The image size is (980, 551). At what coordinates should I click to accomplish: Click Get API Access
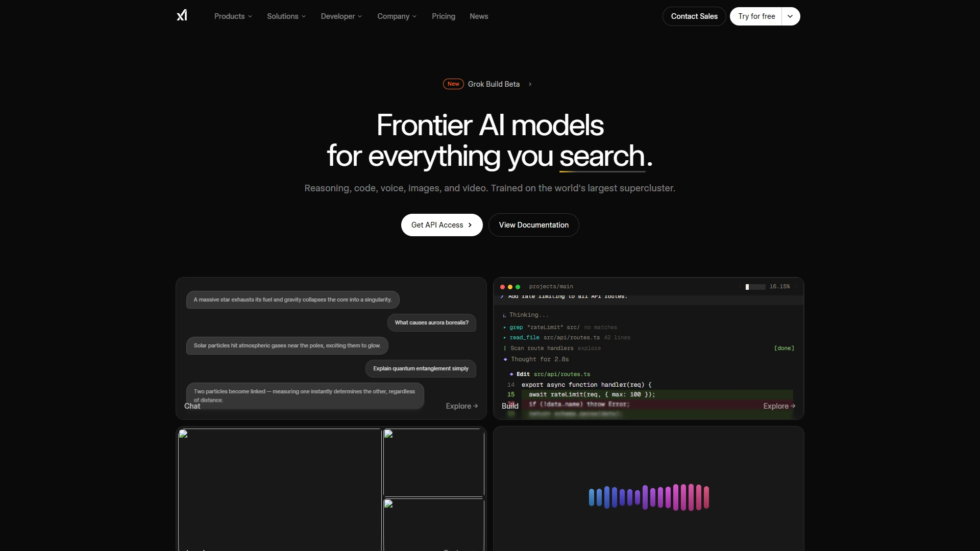[x=442, y=225]
